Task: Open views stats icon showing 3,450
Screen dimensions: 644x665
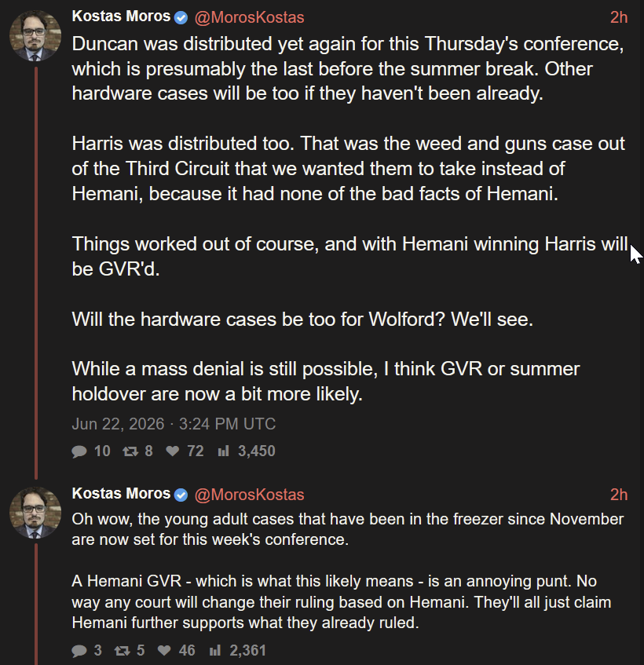Action: click(224, 451)
